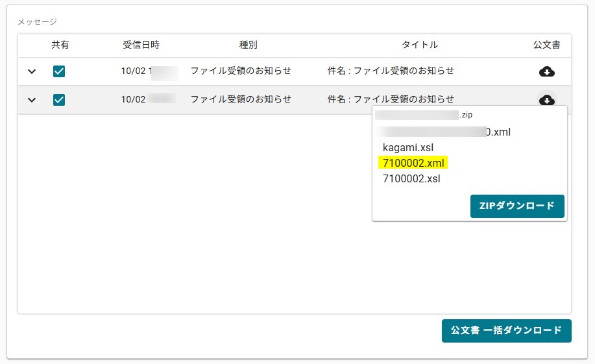This screenshot has height=364, width=595.
Task: Click the 種別 column header
Action: (248, 45)
